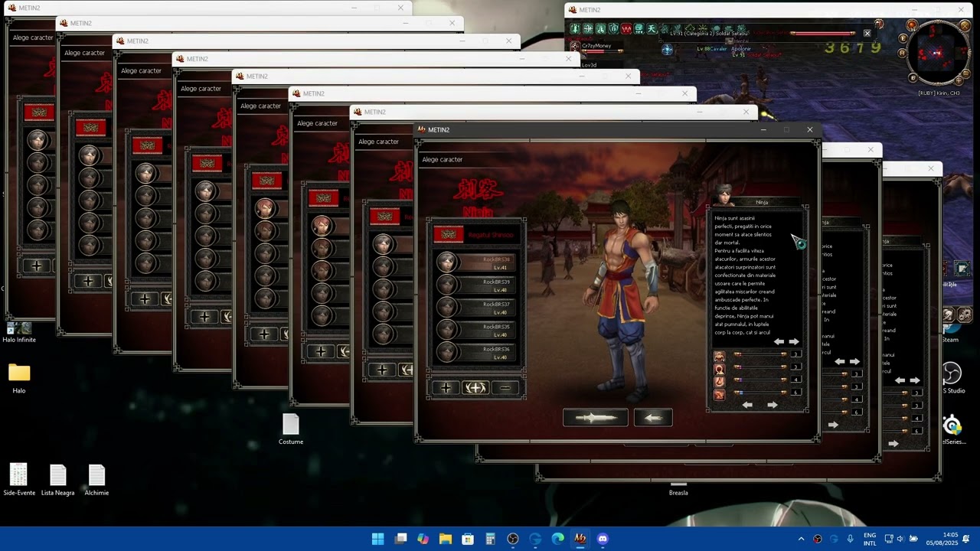Show the next description page with right arrow
This screenshot has width=980, height=551.
[x=794, y=341]
